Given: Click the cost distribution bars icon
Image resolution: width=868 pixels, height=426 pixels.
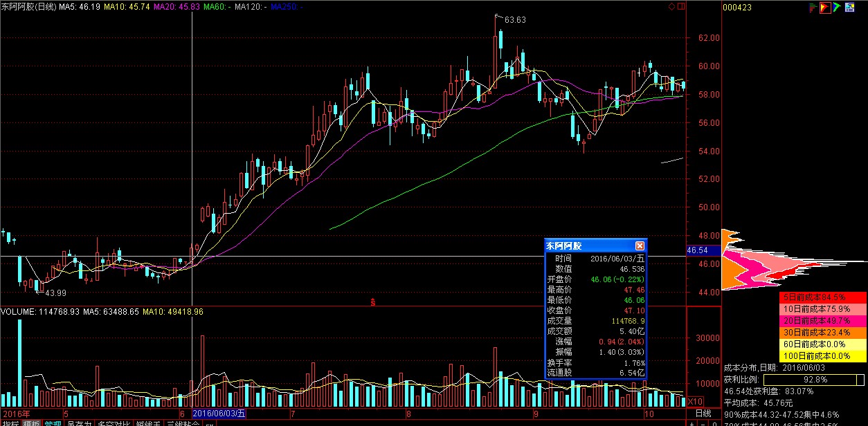Looking at the screenshot, I should pyautogui.click(x=814, y=8).
